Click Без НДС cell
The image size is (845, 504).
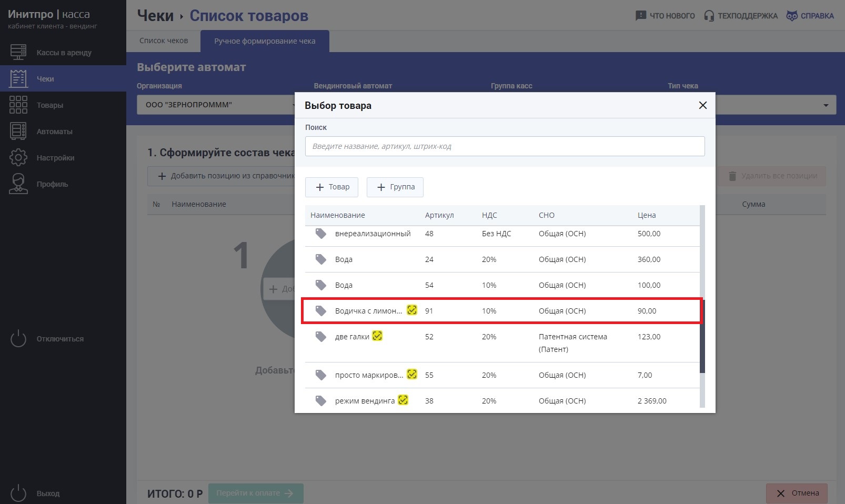(496, 234)
